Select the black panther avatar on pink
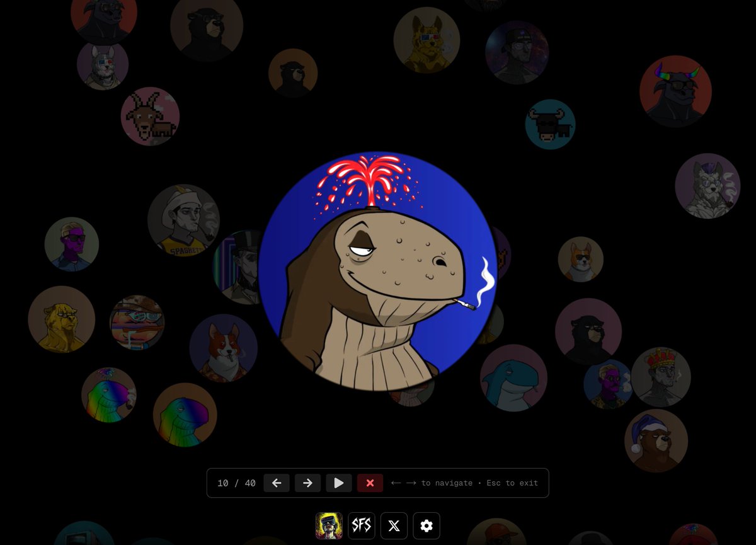This screenshot has width=756, height=545. (x=588, y=331)
